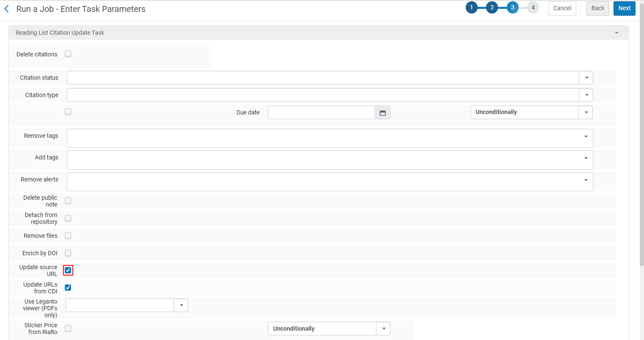The image size is (644, 340).
Task: Enable Enrich by DOI
Action: tap(68, 253)
